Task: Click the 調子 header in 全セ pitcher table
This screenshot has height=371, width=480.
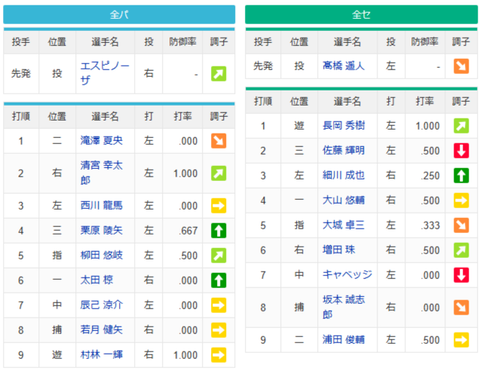Action: click(x=461, y=42)
